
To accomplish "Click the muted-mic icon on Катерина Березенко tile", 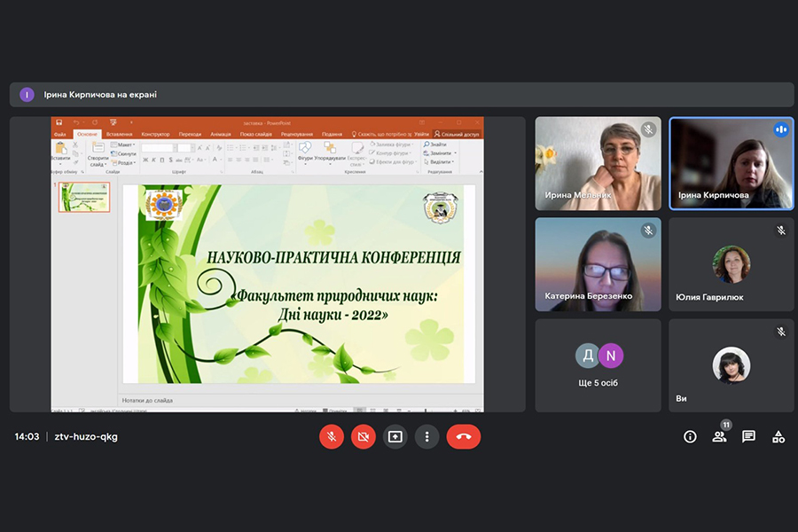I will point(648,231).
